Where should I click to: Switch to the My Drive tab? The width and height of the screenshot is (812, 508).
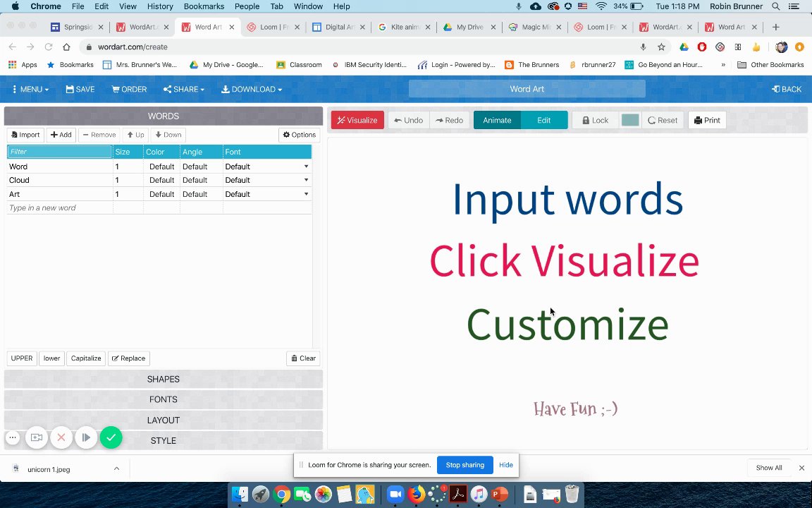tap(469, 27)
